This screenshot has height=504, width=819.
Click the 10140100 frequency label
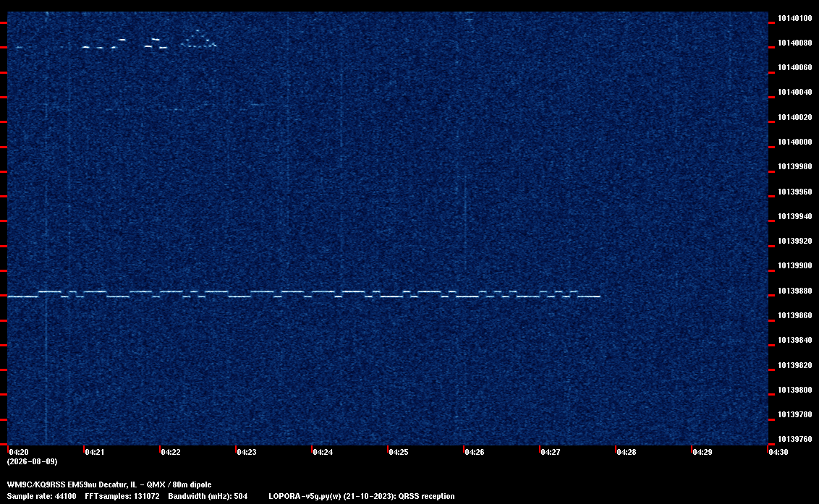(x=794, y=18)
